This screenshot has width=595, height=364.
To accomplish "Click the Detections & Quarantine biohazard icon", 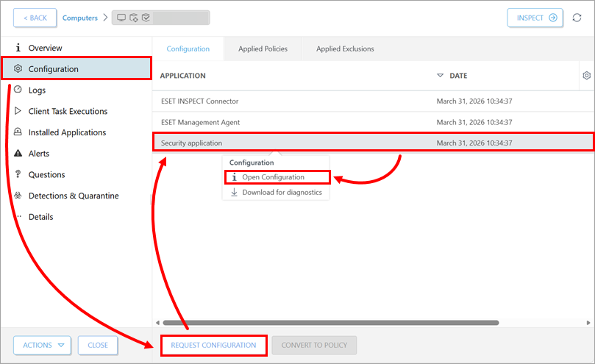I will pyautogui.click(x=18, y=196).
